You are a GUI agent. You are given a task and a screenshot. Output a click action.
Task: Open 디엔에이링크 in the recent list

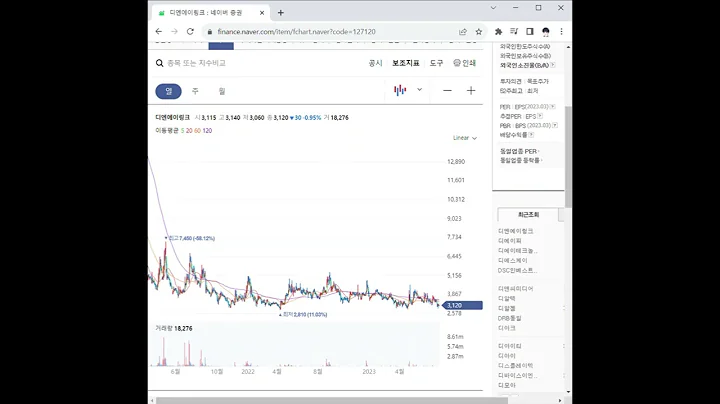(516, 231)
